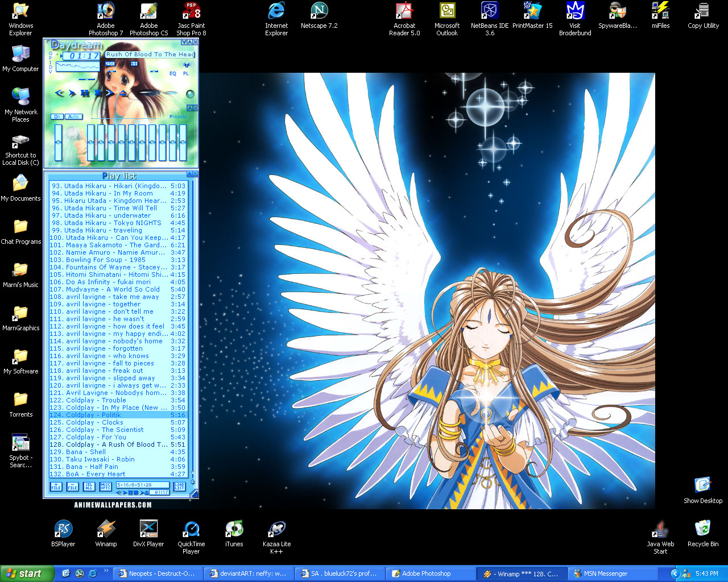Open Windows Explorer desktop icon
728x582 pixels.
[20, 19]
